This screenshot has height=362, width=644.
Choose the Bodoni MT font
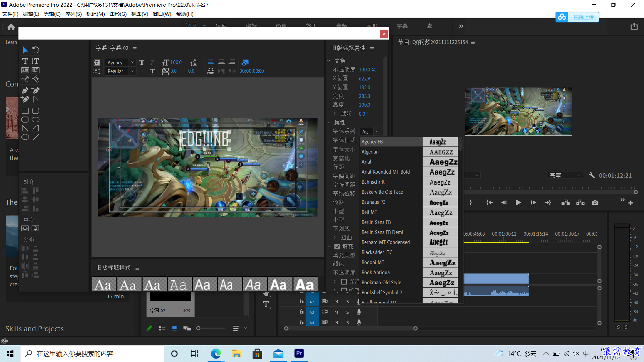tap(409, 262)
